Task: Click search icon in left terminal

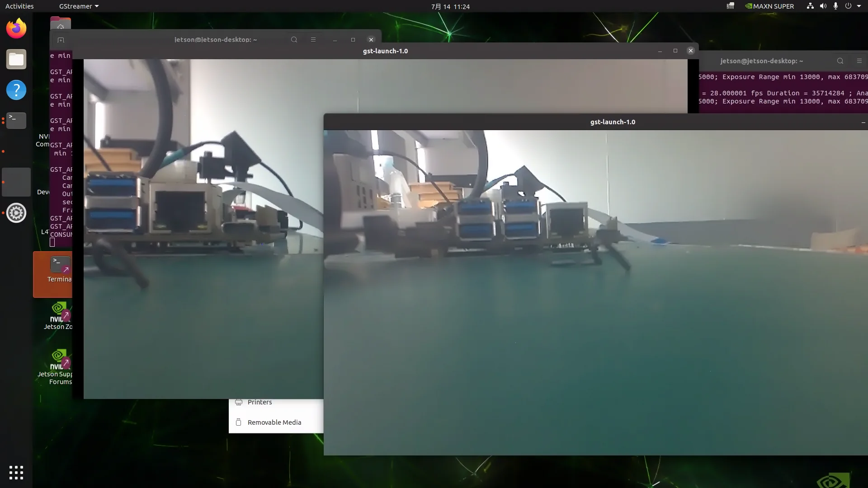Action: click(x=294, y=40)
